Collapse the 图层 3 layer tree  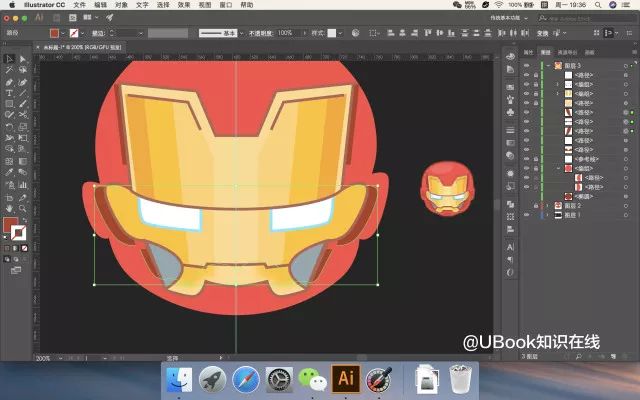pyautogui.click(x=548, y=66)
